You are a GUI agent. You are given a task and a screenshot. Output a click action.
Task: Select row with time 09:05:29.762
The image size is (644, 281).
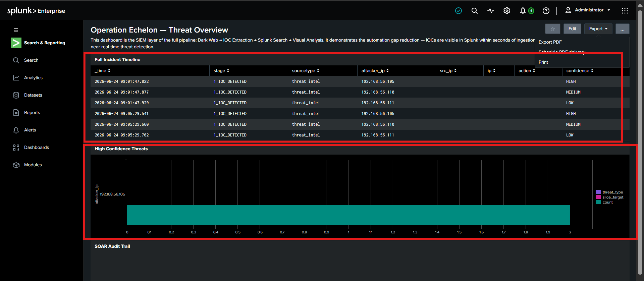(360, 135)
